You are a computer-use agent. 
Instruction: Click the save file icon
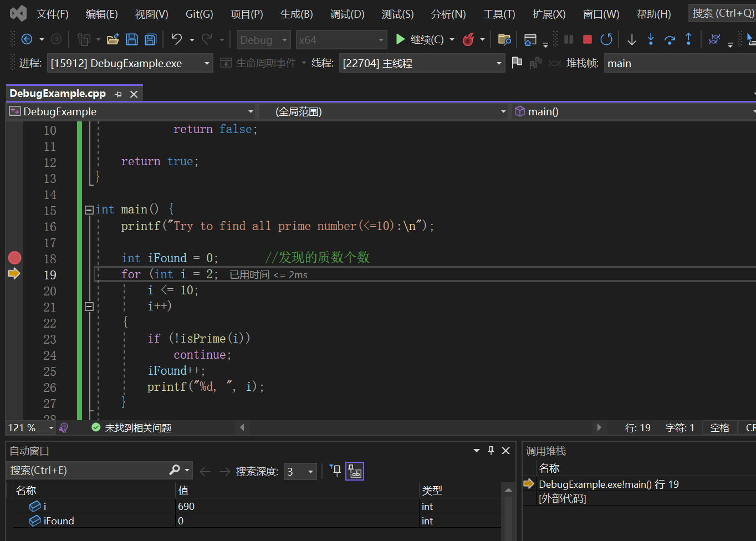click(x=132, y=39)
